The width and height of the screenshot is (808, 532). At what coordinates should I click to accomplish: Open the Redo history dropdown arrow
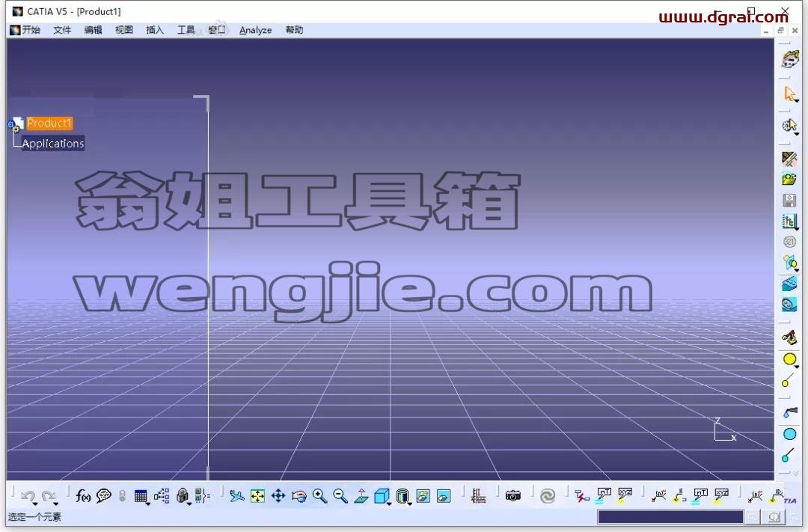[x=55, y=503]
